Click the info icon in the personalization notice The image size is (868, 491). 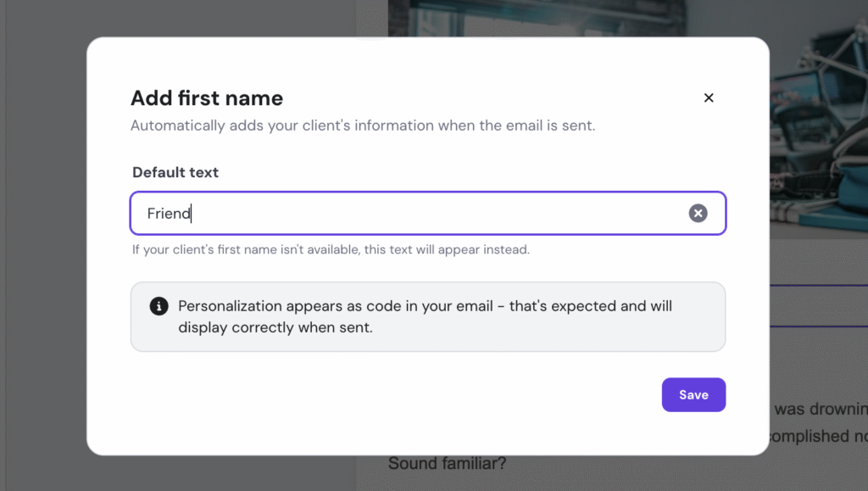159,306
